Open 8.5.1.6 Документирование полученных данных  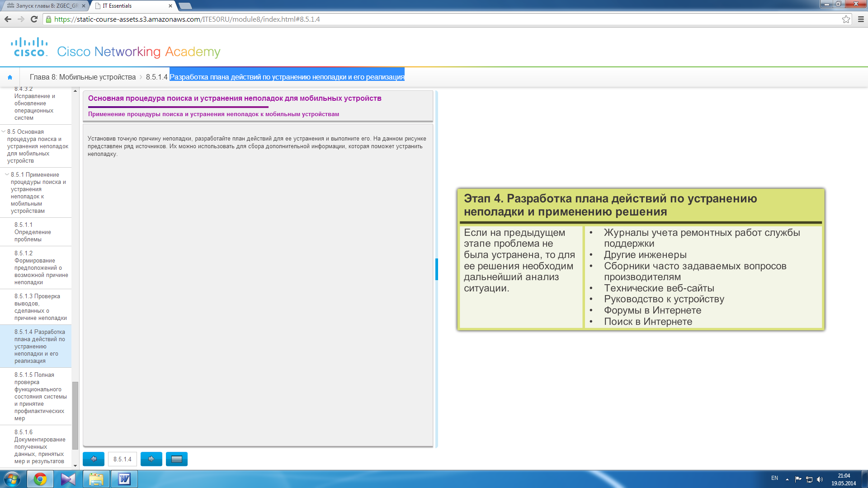coord(35,446)
